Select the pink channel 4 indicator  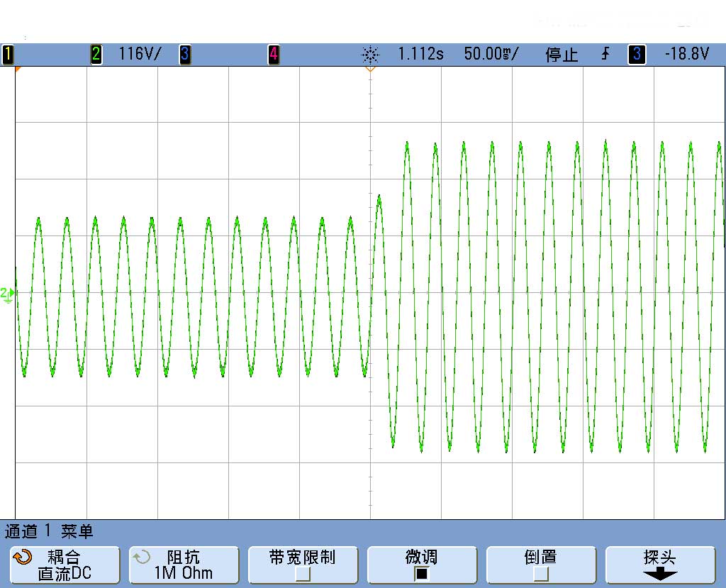point(273,55)
